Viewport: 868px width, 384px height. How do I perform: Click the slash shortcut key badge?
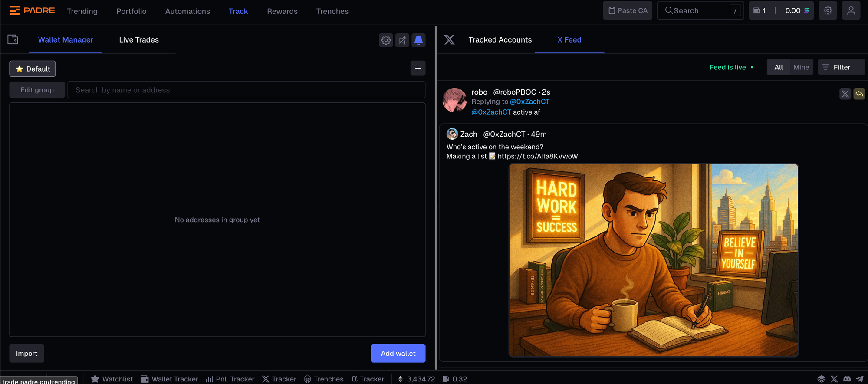(735, 10)
